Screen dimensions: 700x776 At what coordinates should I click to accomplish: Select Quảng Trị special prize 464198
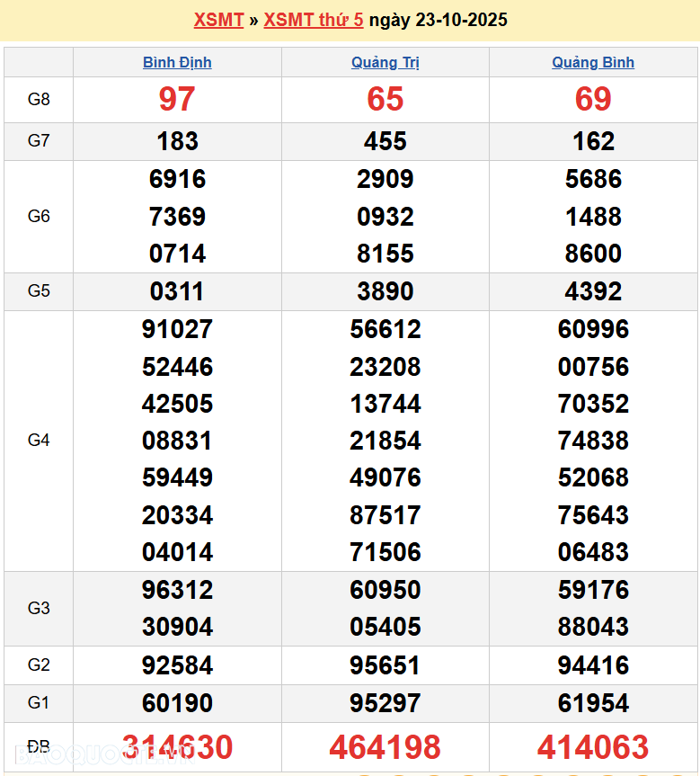[x=385, y=746]
